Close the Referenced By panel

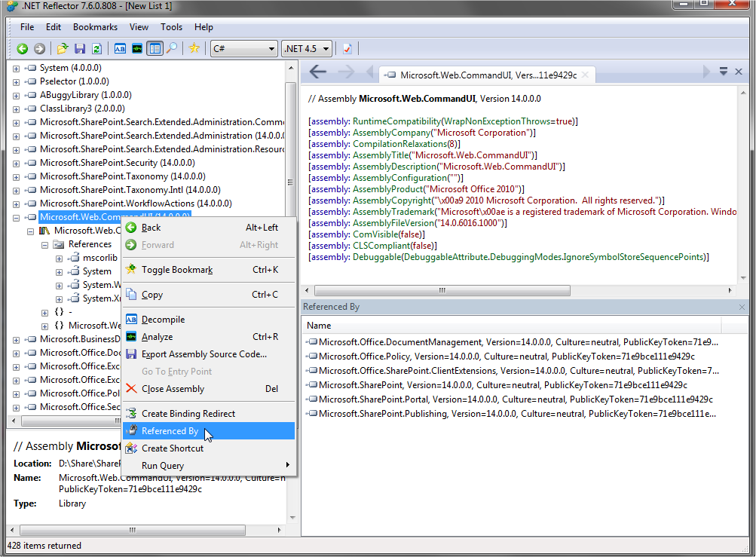[x=742, y=308]
